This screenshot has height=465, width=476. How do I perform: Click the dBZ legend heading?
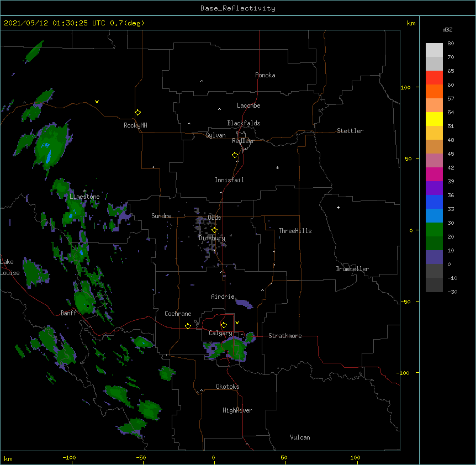[447, 30]
